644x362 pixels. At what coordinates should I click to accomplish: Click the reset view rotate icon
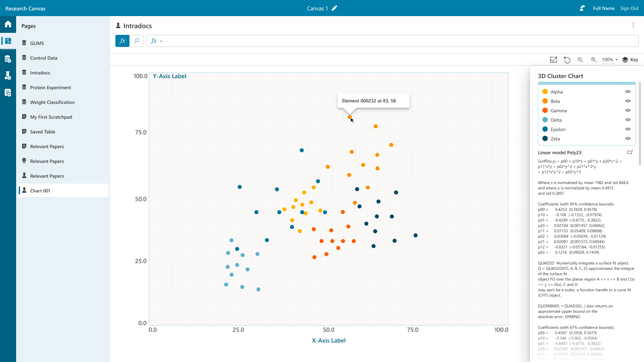click(567, 60)
